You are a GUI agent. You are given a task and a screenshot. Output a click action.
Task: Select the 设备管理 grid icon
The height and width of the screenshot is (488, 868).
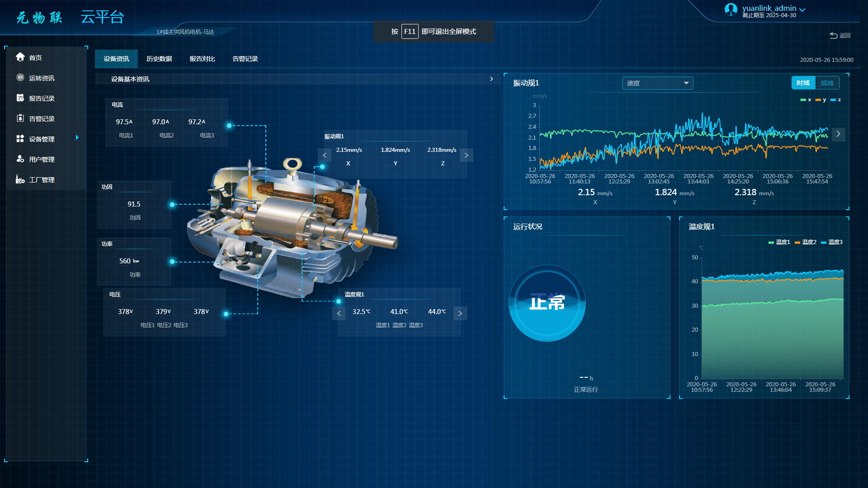coord(20,139)
